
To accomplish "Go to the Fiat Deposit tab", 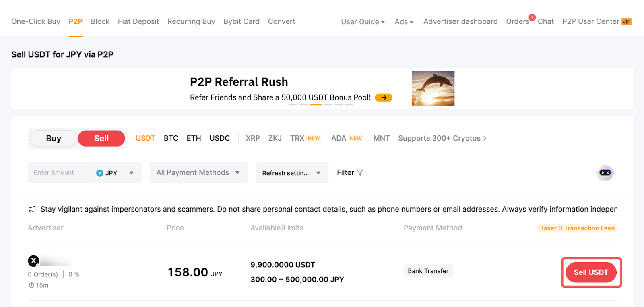I will tap(138, 21).
